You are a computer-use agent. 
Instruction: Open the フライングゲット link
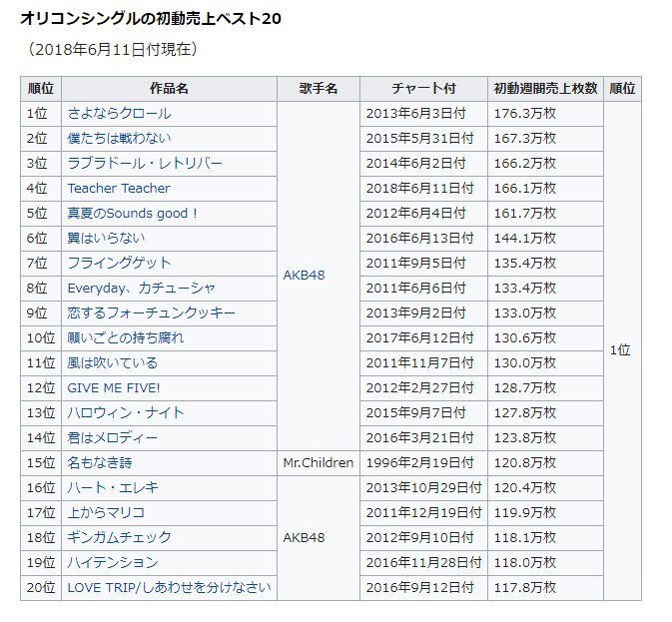pos(119,263)
